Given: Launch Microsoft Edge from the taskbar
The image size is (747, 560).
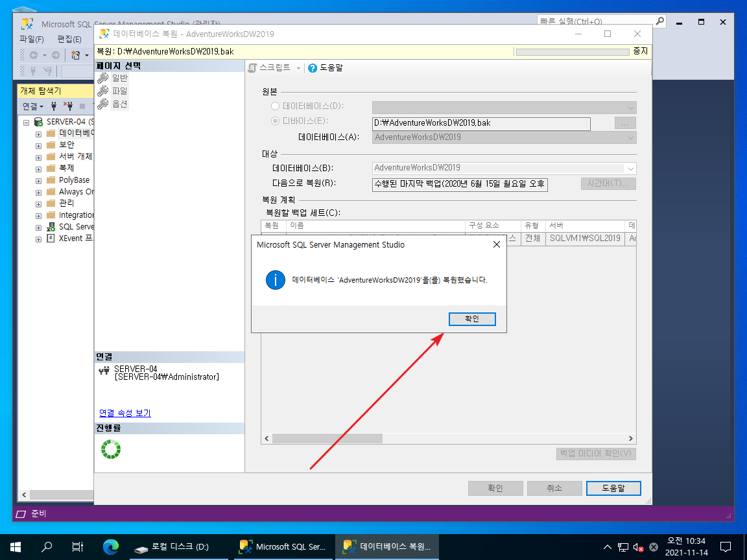Looking at the screenshot, I should [x=110, y=546].
